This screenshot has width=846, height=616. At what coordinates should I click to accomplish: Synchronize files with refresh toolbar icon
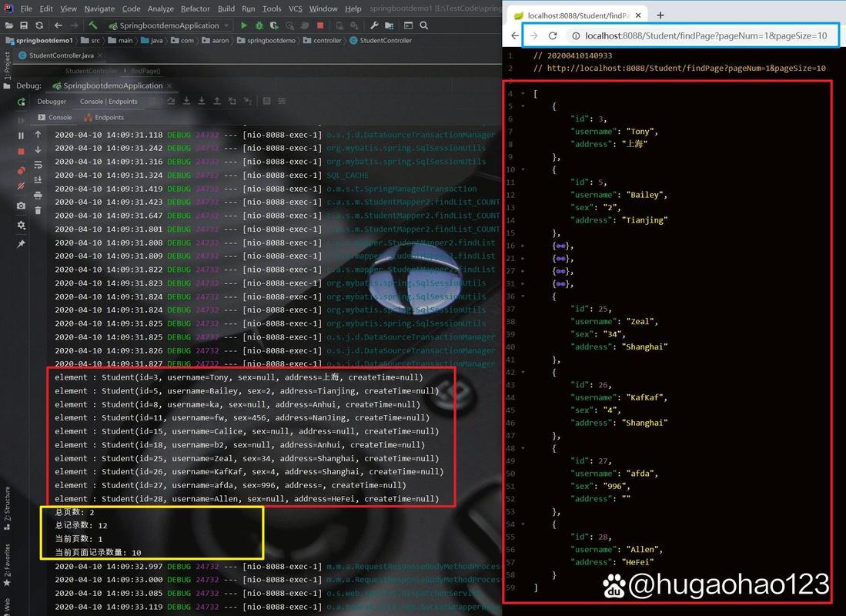click(x=39, y=25)
